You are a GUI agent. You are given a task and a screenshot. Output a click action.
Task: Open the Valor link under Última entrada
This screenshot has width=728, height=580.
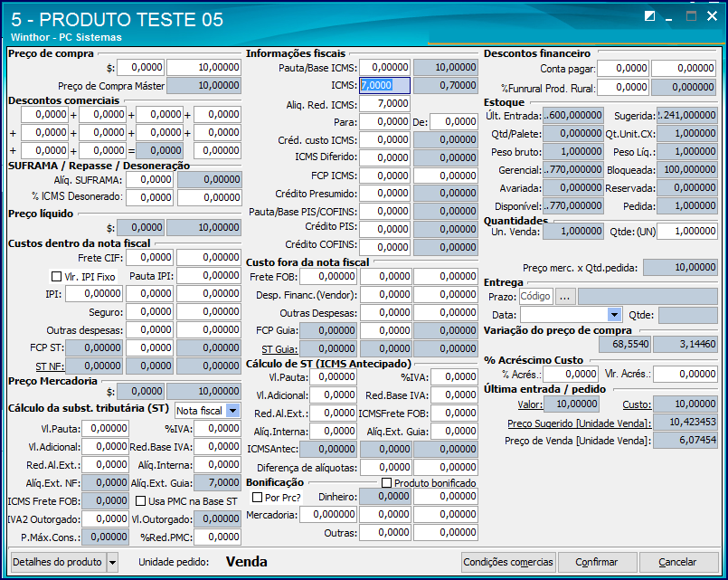pyautogui.click(x=530, y=404)
